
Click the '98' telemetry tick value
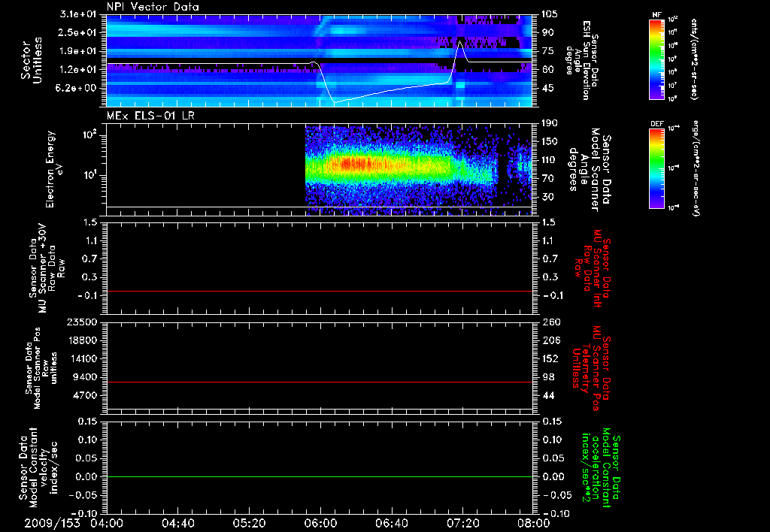pos(547,377)
